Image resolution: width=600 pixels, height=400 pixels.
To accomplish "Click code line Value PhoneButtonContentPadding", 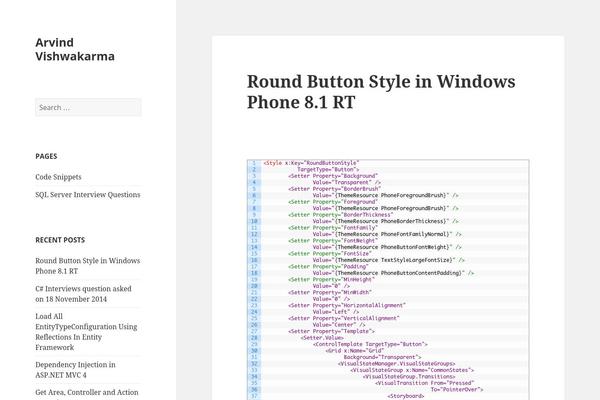I will (x=393, y=273).
